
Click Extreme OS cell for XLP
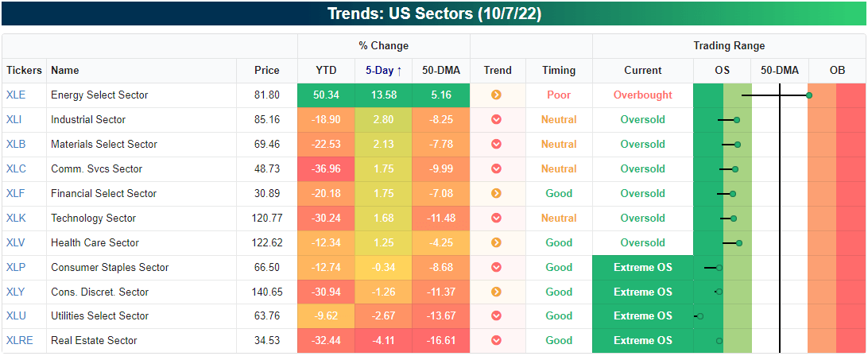642,267
